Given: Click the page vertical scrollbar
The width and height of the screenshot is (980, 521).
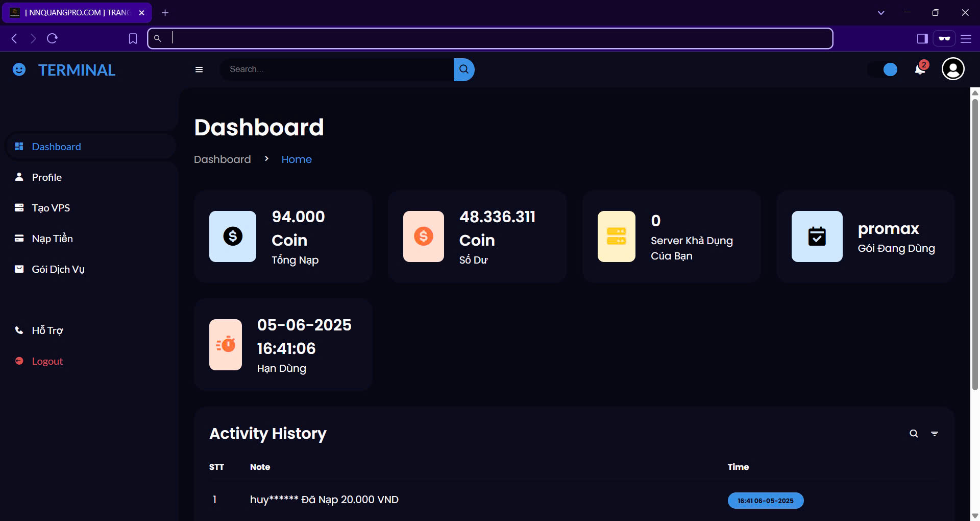Looking at the screenshot, I should pos(974,245).
